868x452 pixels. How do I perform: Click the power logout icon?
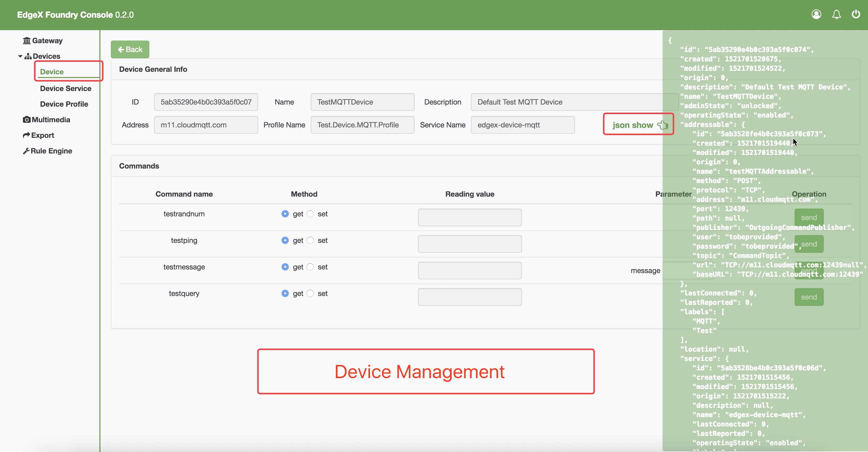(856, 15)
